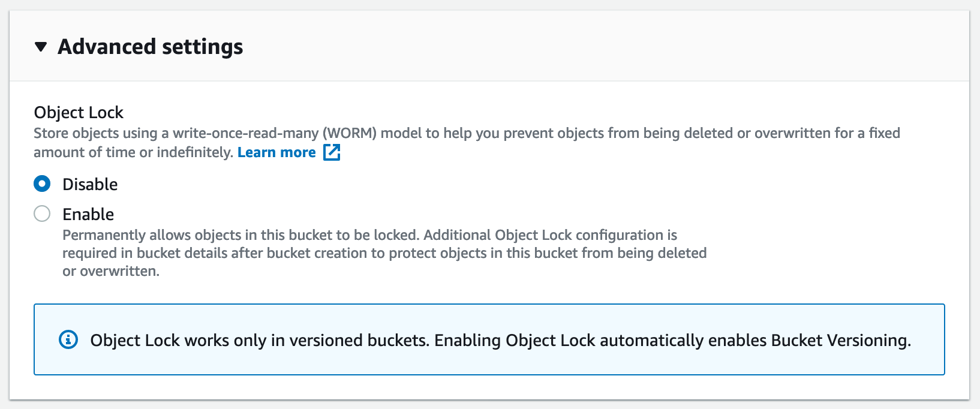Click the empty radio circle beside Enable
This screenshot has width=980, height=409.
(x=41, y=213)
